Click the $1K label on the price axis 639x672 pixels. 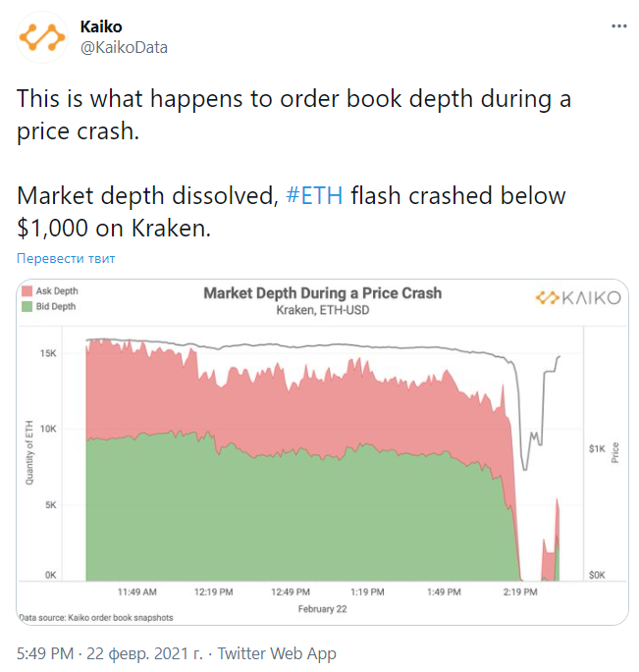tap(597, 447)
